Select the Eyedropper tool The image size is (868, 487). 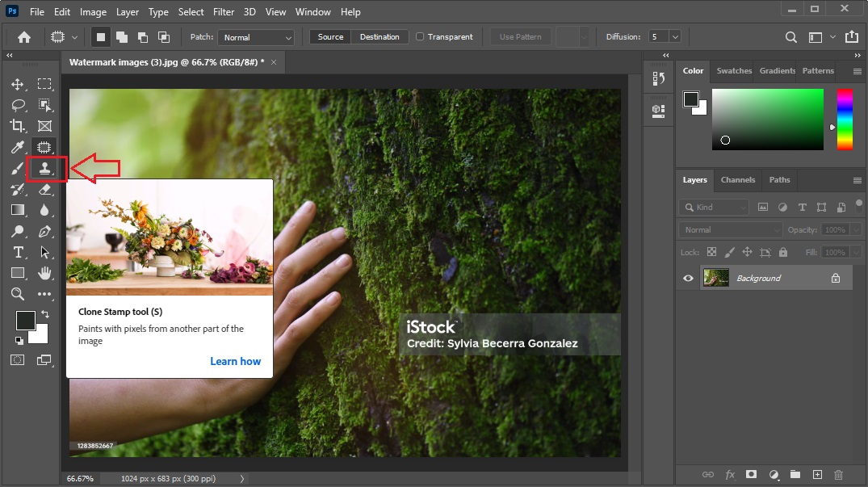tap(18, 147)
